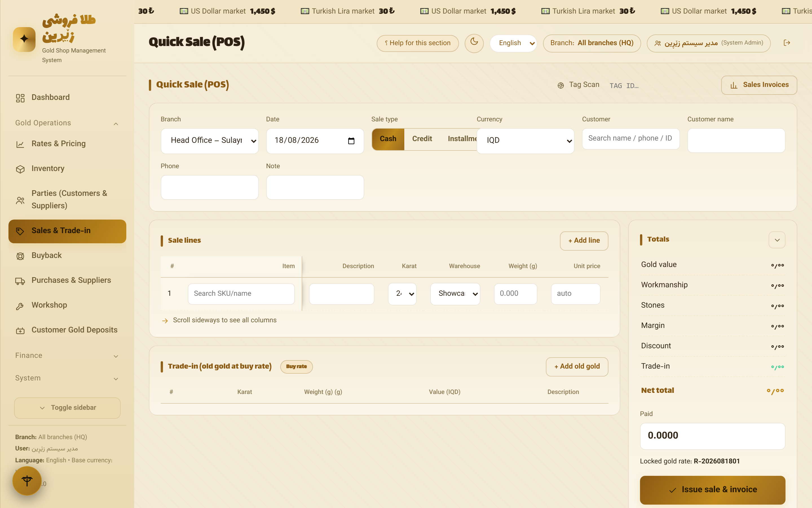Expand the System sidebar section
The image size is (812, 508).
click(67, 378)
